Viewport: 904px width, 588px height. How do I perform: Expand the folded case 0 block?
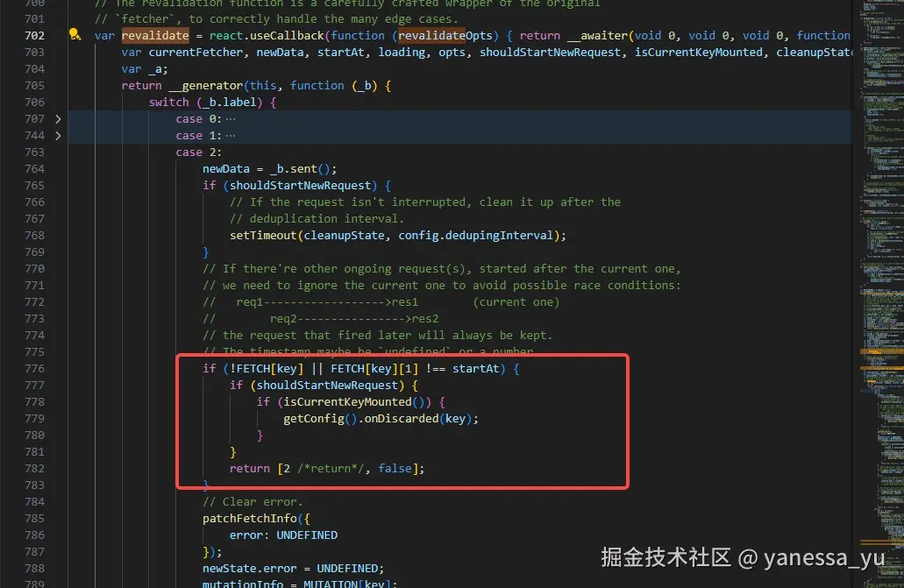point(58,119)
